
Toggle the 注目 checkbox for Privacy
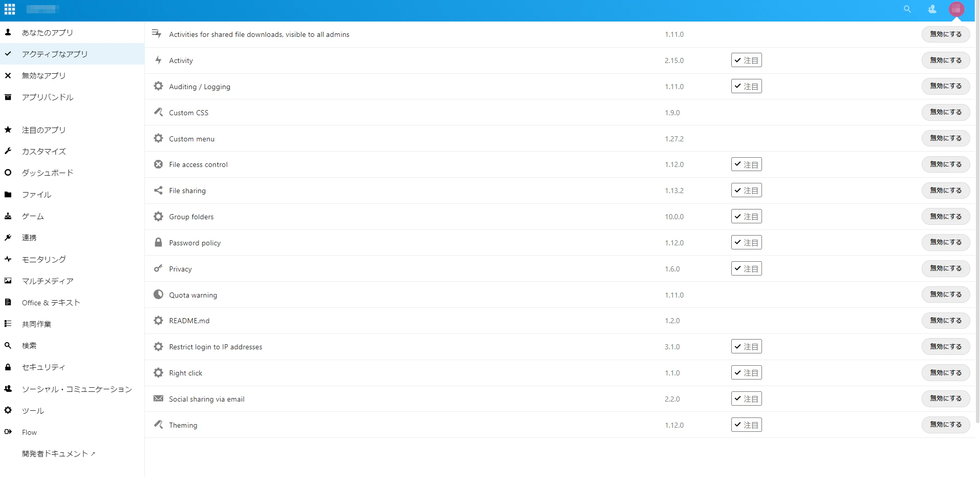tap(746, 268)
